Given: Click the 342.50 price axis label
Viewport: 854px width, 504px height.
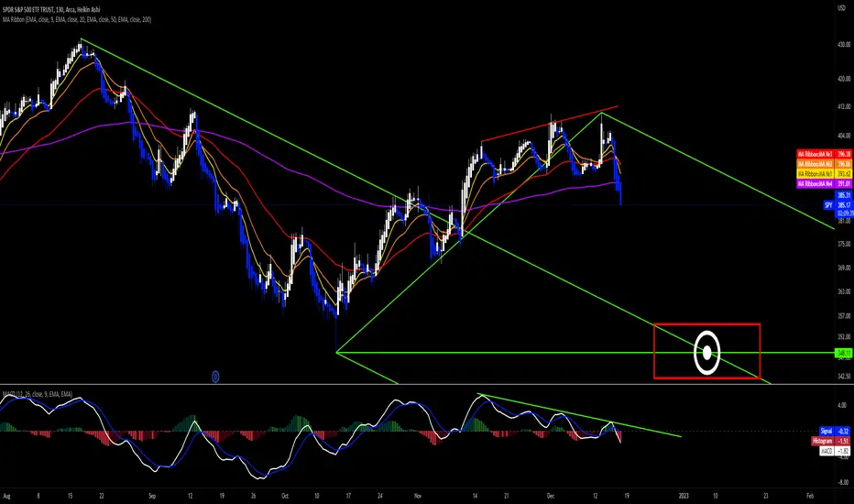Looking at the screenshot, I should [x=844, y=376].
